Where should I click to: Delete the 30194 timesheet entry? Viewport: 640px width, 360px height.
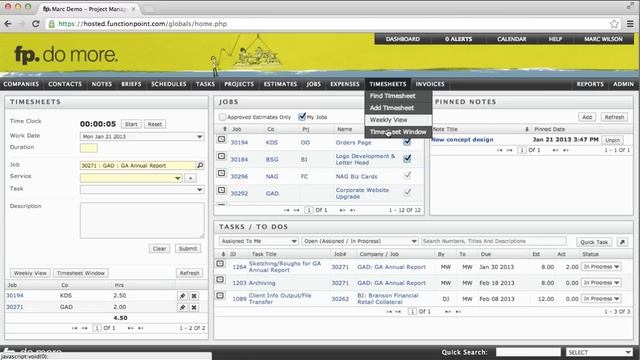pyautogui.click(x=194, y=296)
